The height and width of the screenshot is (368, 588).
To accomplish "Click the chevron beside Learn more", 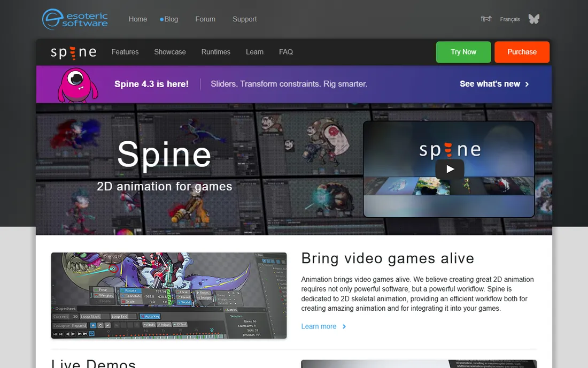I will 344,327.
